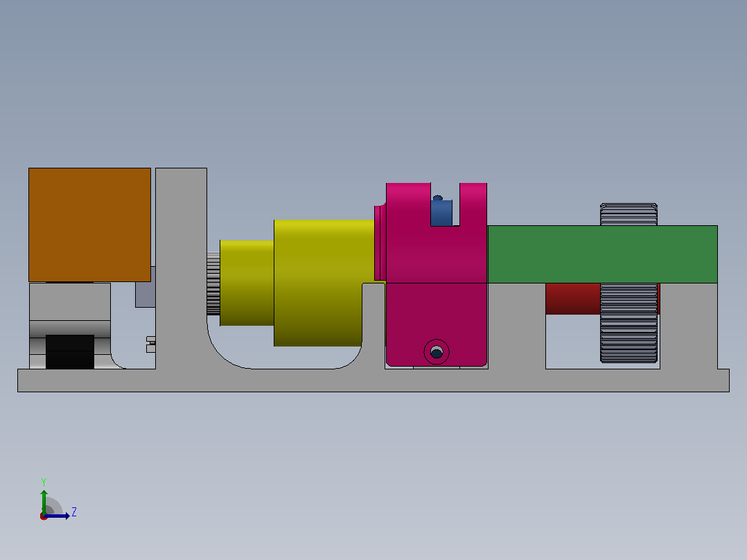Pick the magenta clamp block

437,274
